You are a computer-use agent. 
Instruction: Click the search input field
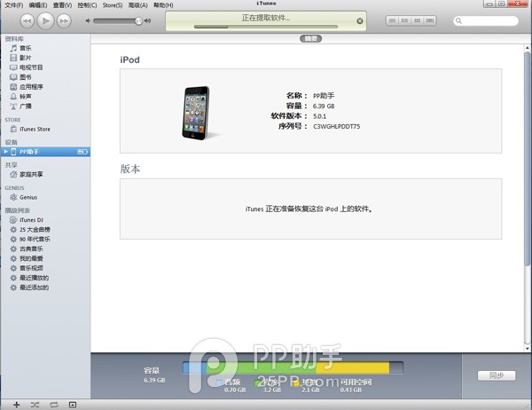486,21
